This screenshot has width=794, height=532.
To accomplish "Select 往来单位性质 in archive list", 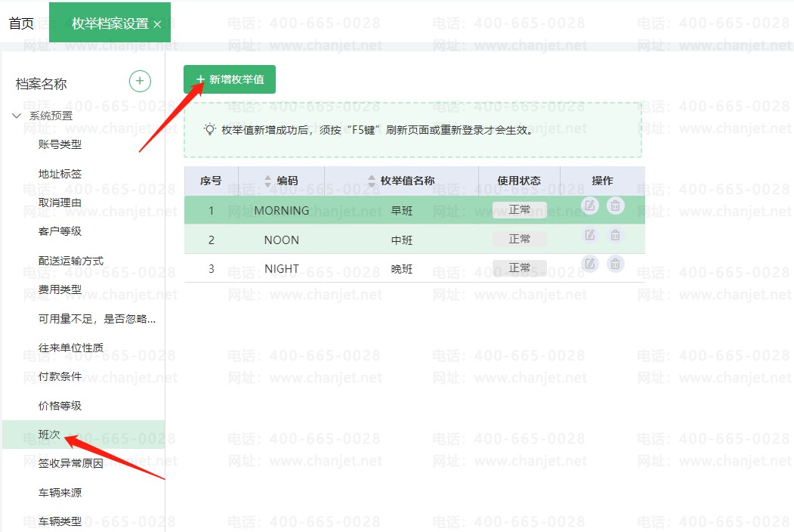I will pyautogui.click(x=71, y=348).
